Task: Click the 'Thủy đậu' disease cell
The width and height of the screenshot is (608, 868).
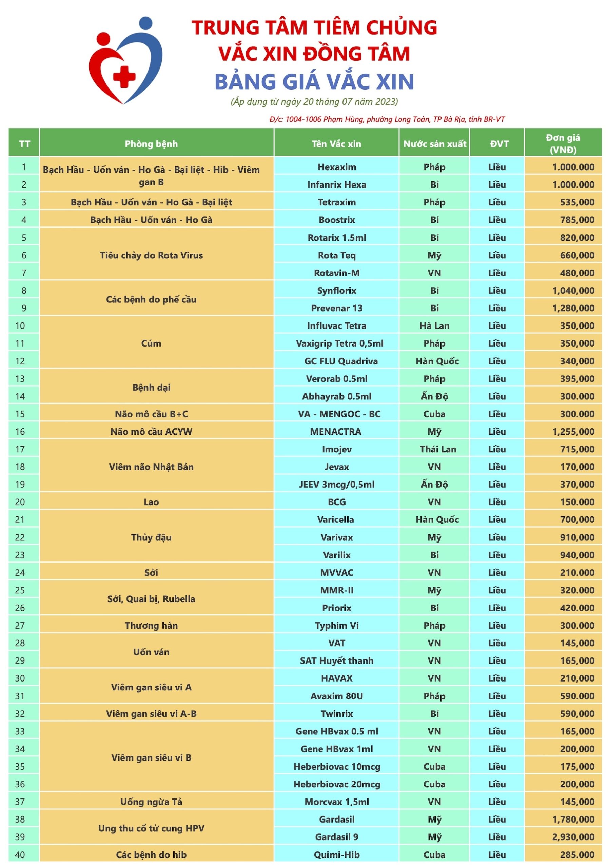Action: pyautogui.click(x=151, y=537)
